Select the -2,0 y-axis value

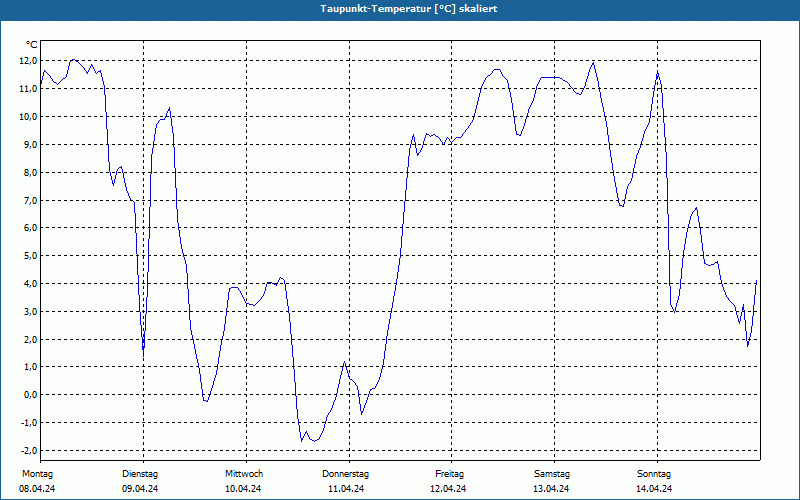(x=29, y=451)
